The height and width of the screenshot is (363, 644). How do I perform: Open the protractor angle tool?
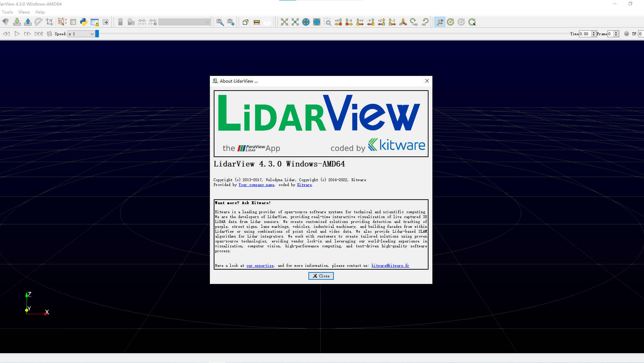(39, 22)
